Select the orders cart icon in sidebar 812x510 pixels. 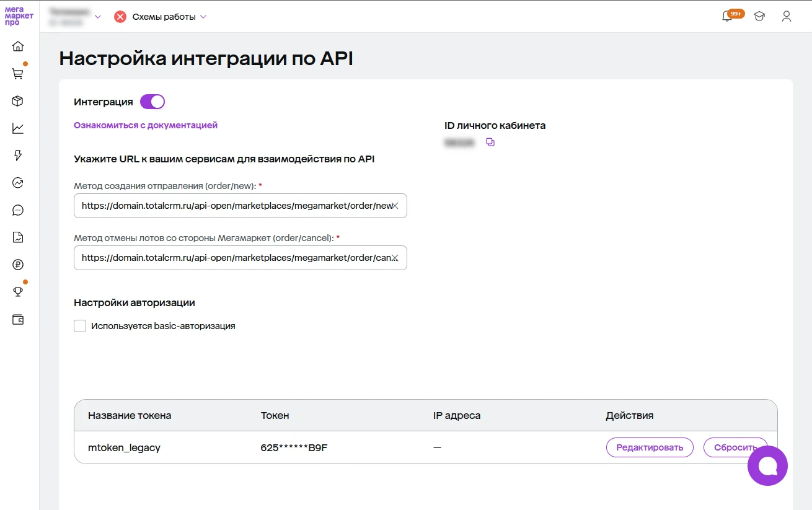click(18, 73)
